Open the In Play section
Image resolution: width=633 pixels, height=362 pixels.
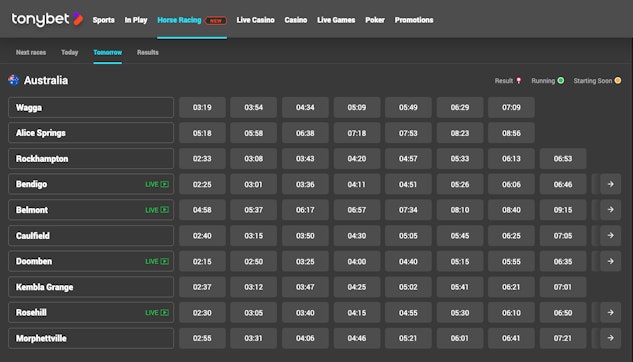[136, 20]
